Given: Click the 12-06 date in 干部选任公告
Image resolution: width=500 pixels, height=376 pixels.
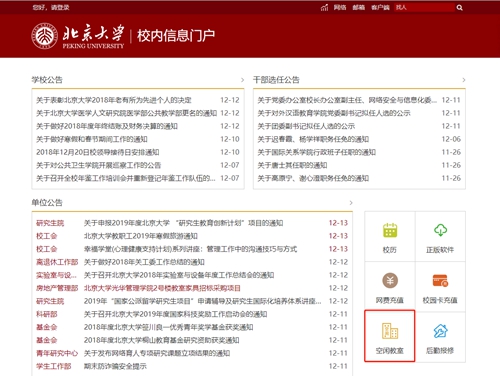Looking at the screenshot, I should pos(451,139).
